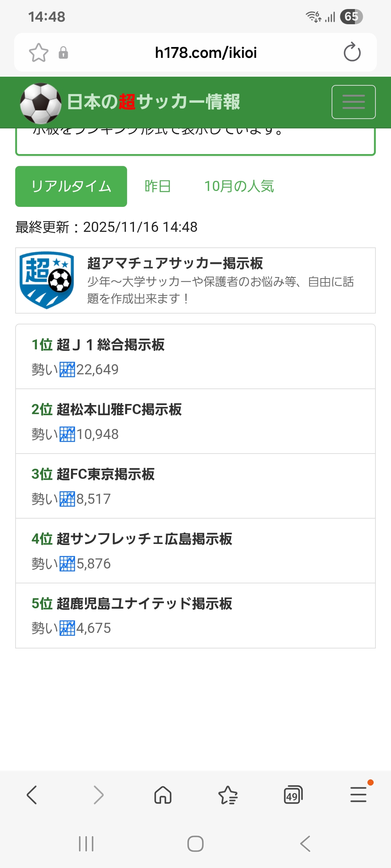
Task: Reload the page with refresh icon
Action: (x=352, y=52)
